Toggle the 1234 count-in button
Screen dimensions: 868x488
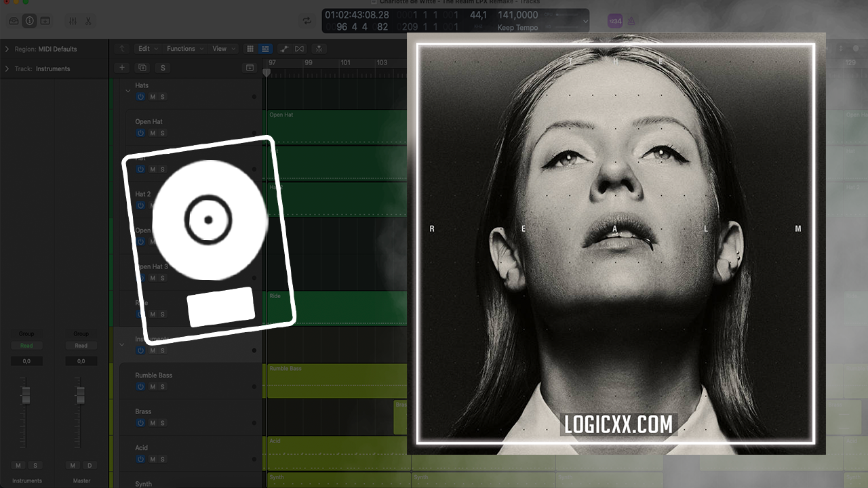(x=614, y=21)
